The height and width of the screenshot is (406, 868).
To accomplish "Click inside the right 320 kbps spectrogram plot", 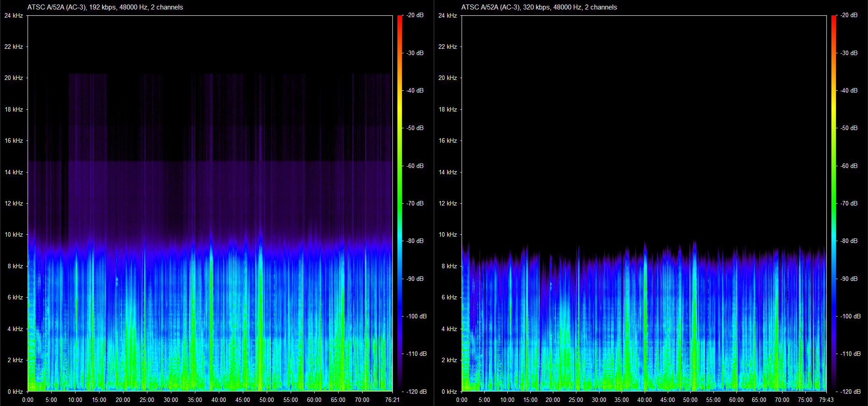I will point(644,203).
